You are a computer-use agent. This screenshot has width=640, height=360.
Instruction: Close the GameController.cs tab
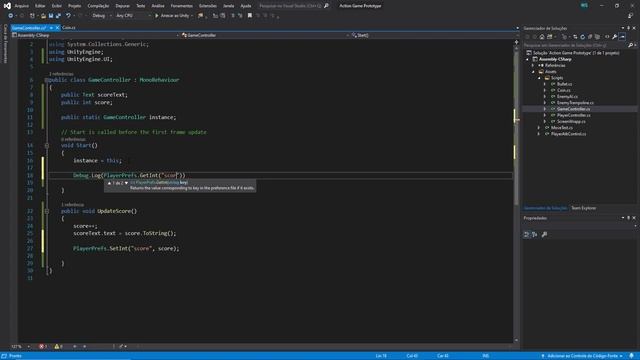coord(58,28)
